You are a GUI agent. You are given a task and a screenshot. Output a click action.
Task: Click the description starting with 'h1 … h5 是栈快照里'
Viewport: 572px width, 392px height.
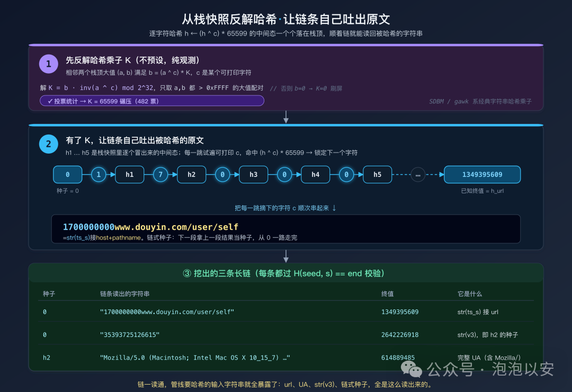tap(211, 153)
